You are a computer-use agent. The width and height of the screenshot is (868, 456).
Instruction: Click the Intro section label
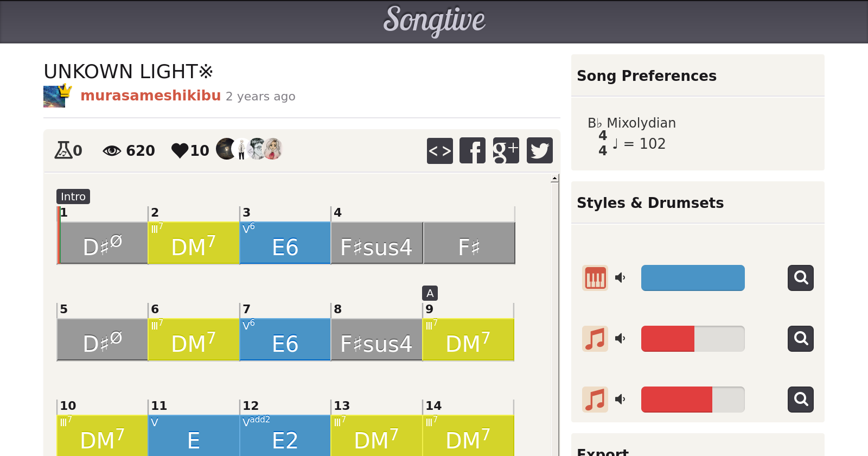pyautogui.click(x=73, y=197)
